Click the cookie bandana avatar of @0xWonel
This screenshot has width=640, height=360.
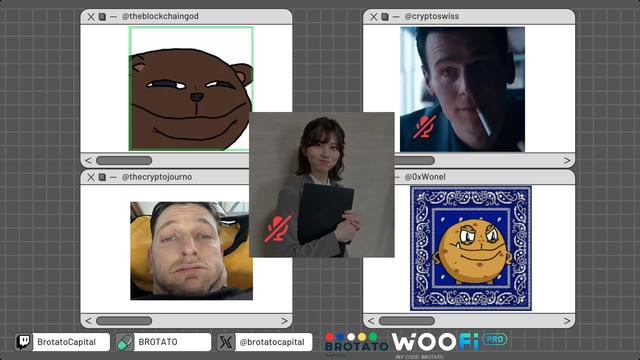471,248
